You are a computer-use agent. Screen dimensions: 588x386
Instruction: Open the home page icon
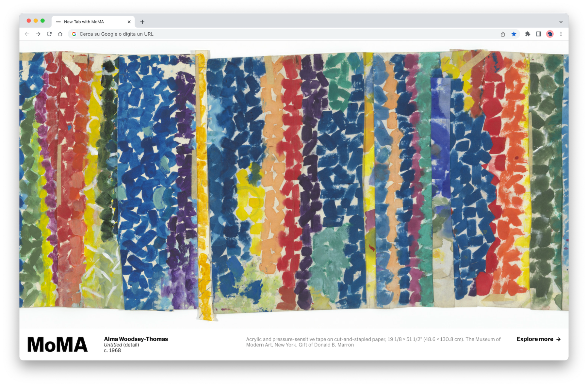click(60, 34)
